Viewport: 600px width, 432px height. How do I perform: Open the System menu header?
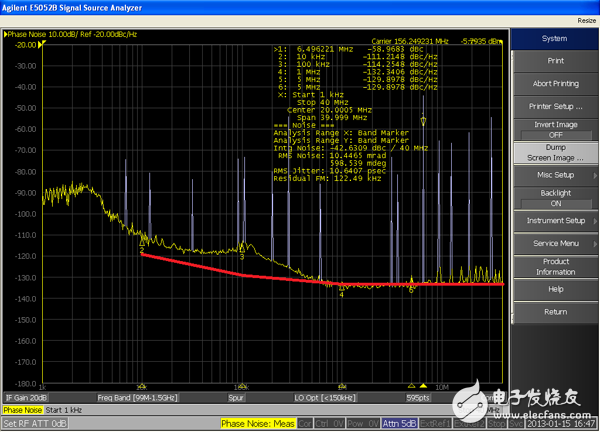click(554, 39)
